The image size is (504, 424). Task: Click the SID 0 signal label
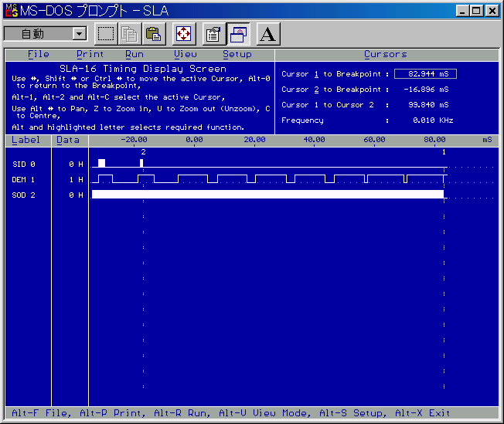tap(24, 165)
